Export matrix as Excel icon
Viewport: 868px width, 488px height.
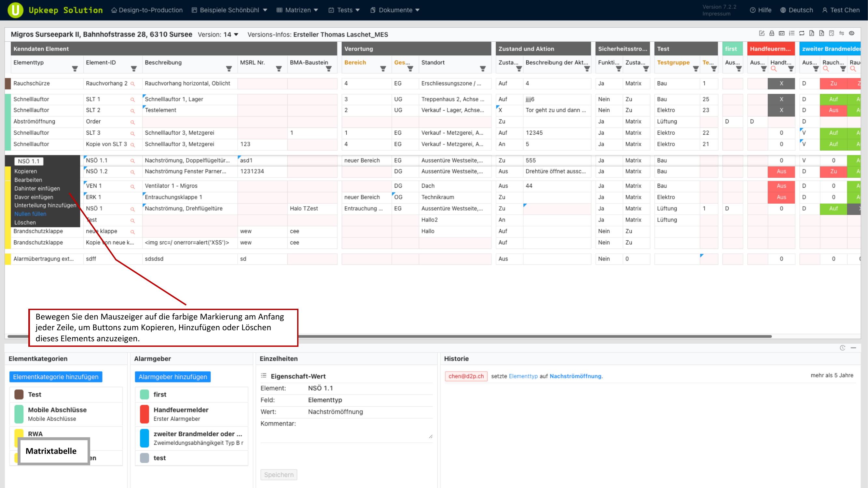822,33
